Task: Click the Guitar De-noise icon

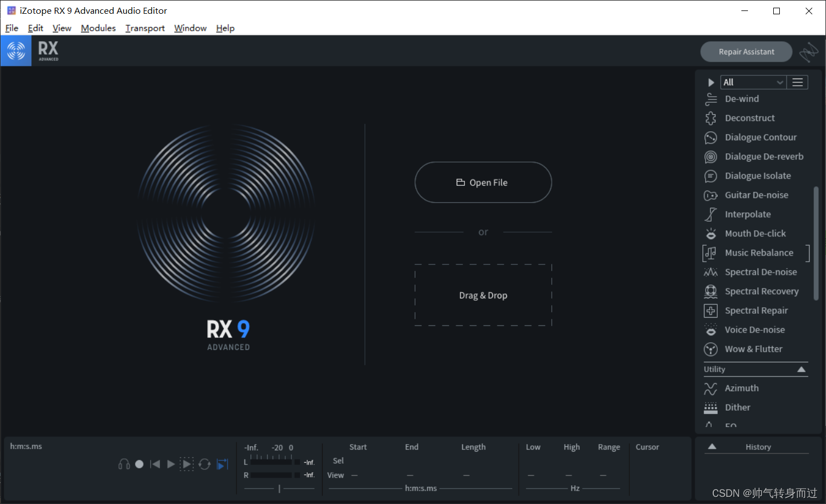Action: (x=711, y=195)
